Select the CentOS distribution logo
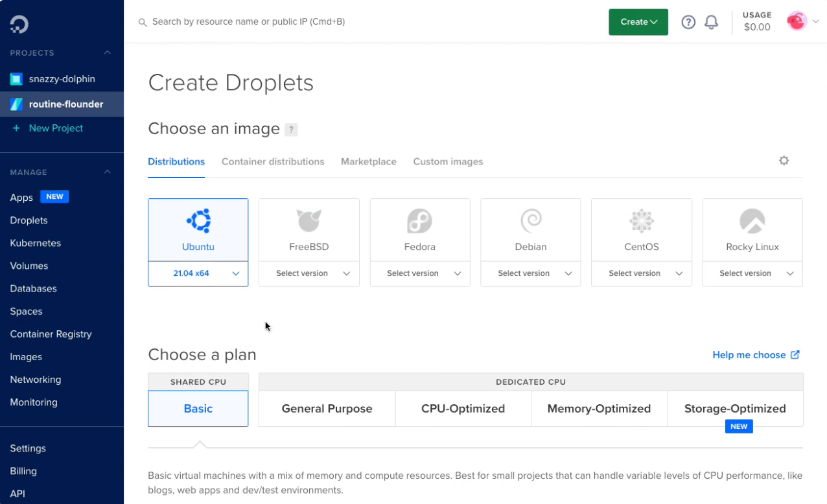Viewport: 827px width, 504px height. point(642,221)
